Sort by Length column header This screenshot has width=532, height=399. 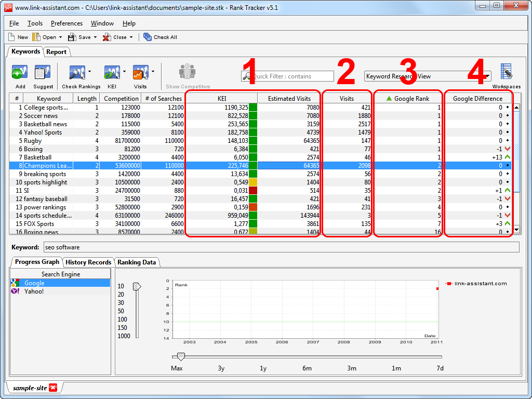click(x=87, y=98)
